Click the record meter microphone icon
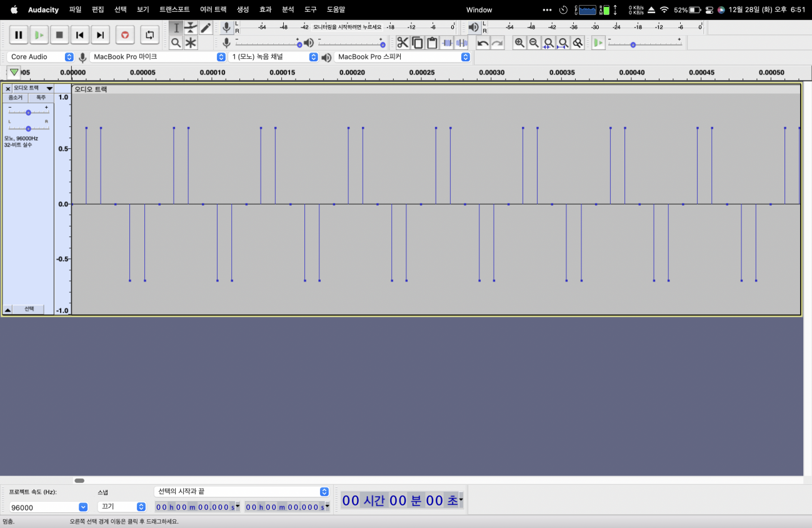 [x=227, y=28]
